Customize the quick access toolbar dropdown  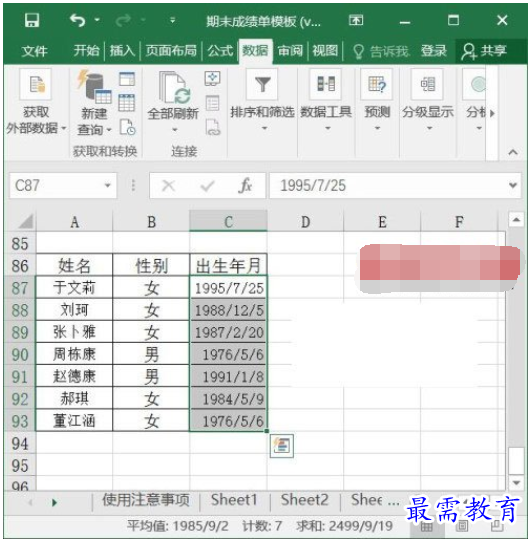(x=172, y=21)
